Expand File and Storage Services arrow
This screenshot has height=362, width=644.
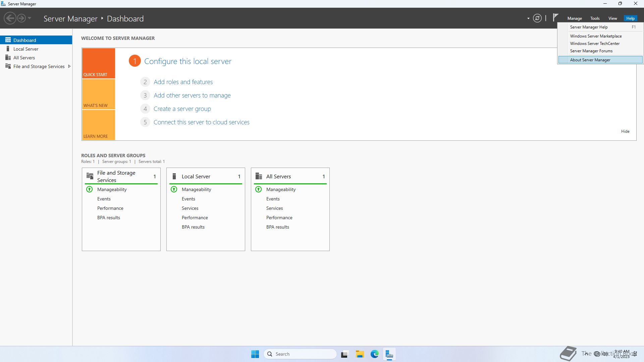[x=69, y=66]
